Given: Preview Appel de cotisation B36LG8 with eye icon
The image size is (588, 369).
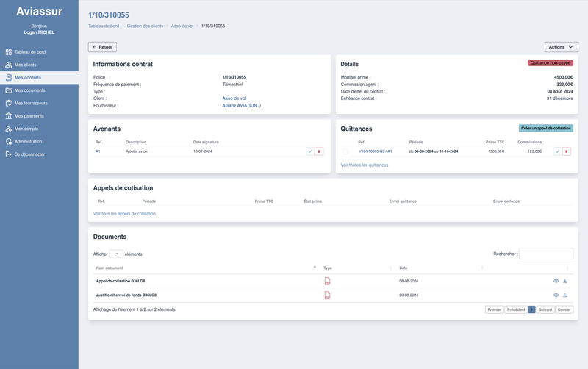Looking at the screenshot, I should click(x=556, y=281).
